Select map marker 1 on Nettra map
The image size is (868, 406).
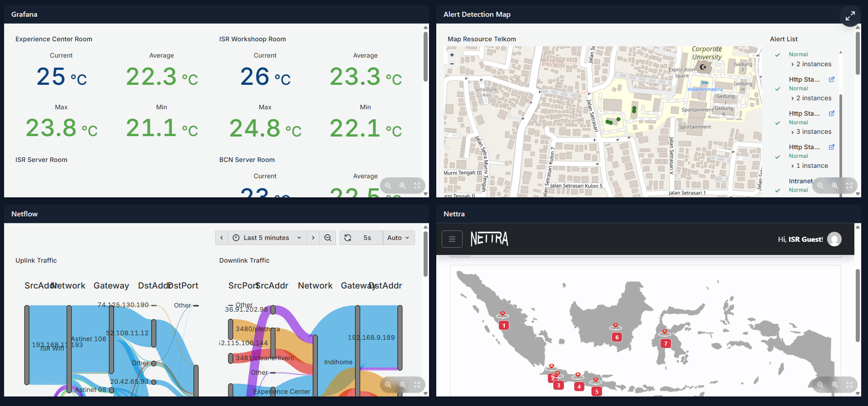coord(504,325)
